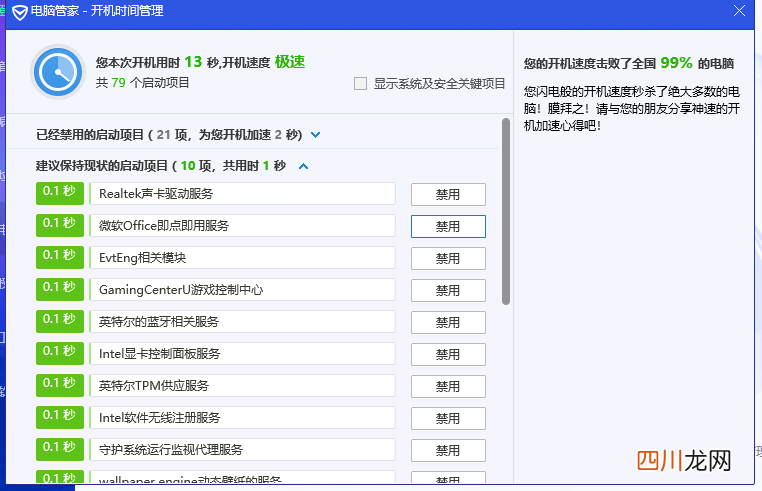Select the 守护系统运行监视代理服务 row
The height and width of the screenshot is (491, 762).
[242, 450]
